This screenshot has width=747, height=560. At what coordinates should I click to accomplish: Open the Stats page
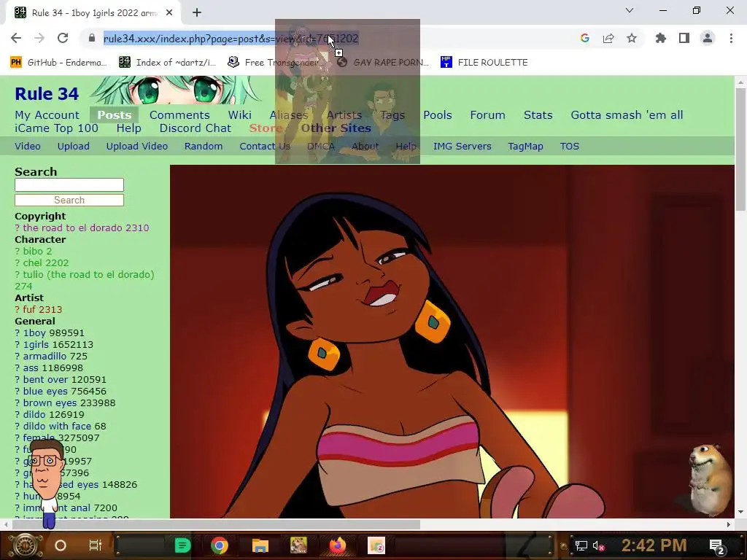[538, 115]
